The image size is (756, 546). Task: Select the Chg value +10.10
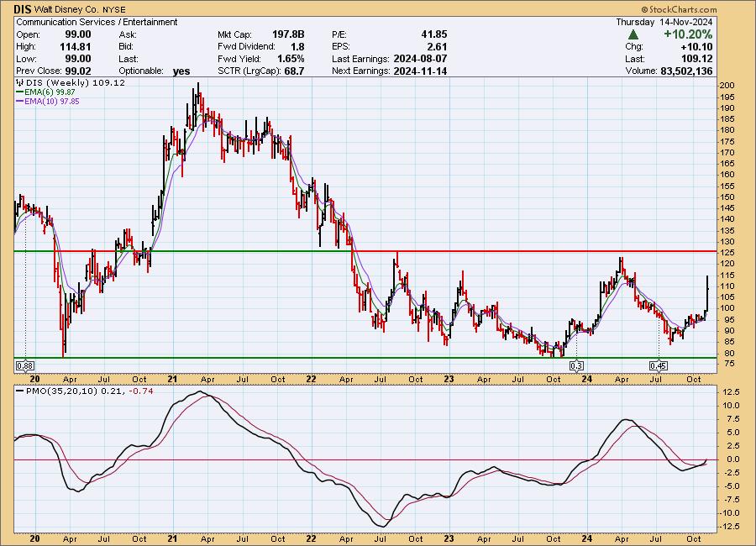coord(696,47)
